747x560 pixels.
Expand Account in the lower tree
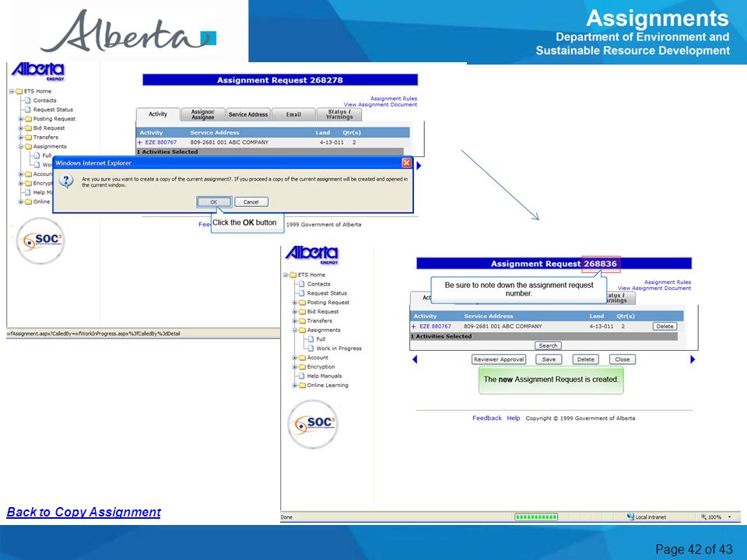(x=295, y=358)
